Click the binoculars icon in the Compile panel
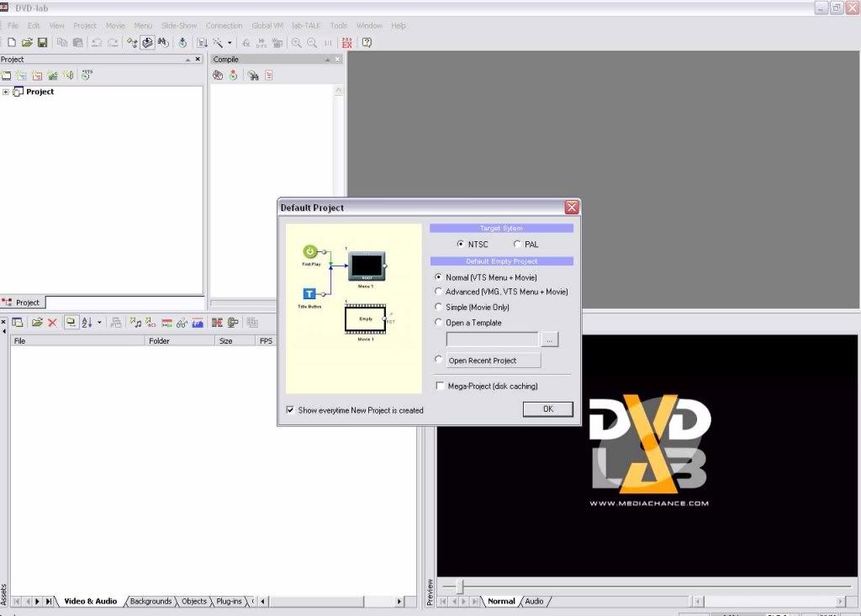861x616 pixels. coord(252,76)
